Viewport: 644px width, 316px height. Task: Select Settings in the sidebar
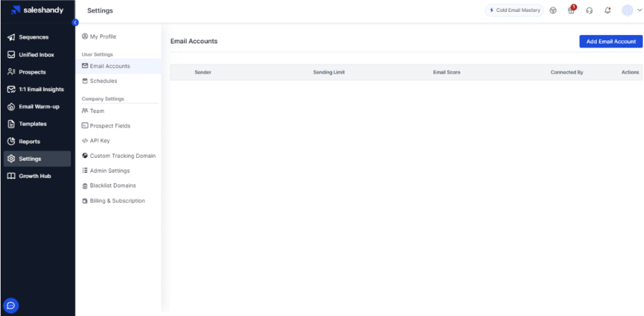(37, 159)
